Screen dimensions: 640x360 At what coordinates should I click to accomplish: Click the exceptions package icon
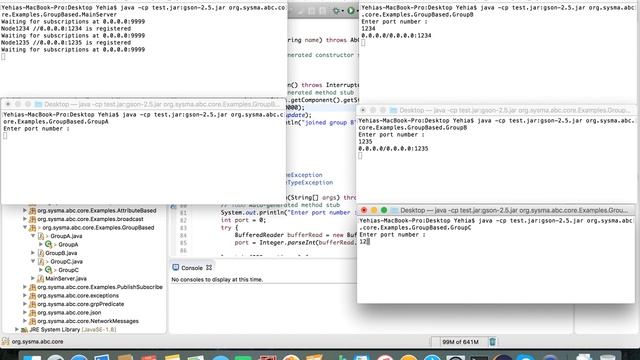click(32, 296)
